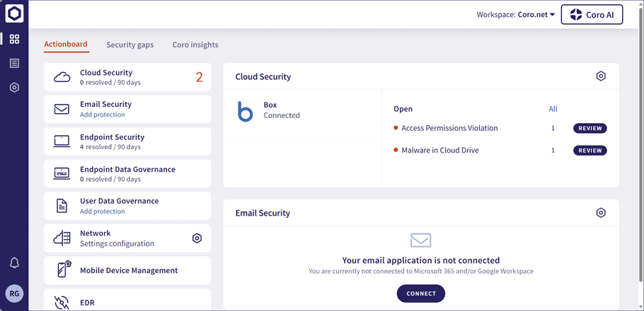Select the Mobile Device Management card title
644x311 pixels.
click(x=129, y=271)
